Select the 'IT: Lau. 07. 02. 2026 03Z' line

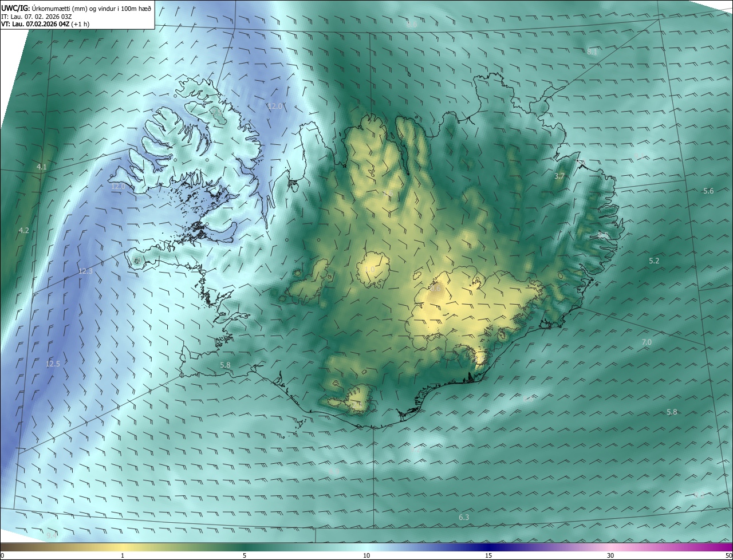(x=36, y=16)
